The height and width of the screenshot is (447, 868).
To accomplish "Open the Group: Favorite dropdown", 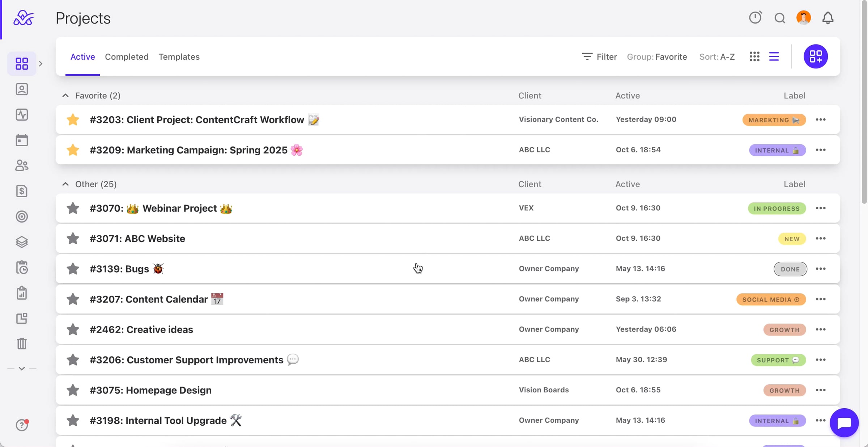I will click(x=657, y=57).
